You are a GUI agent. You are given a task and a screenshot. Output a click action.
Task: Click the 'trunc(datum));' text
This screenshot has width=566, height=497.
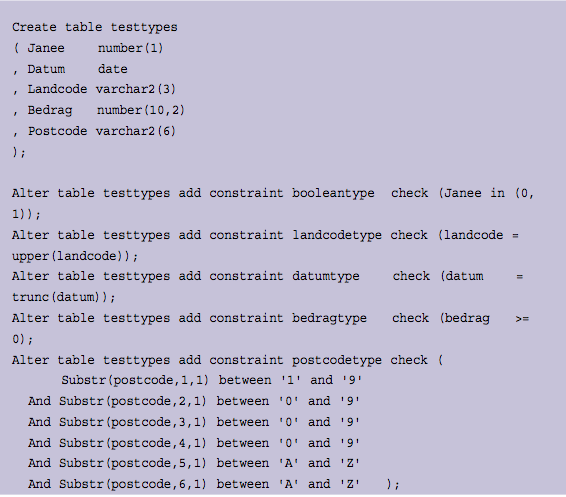64,297
